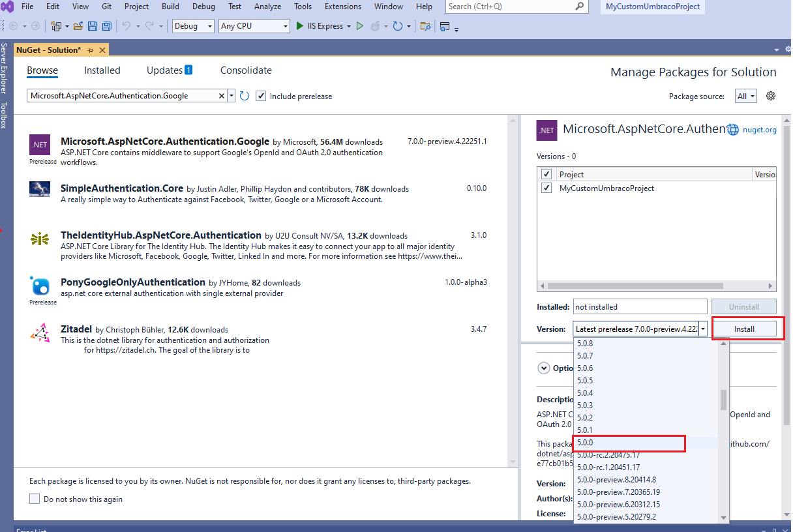Click the New Project toolbar icon
The width and height of the screenshot is (793, 532).
click(56, 26)
